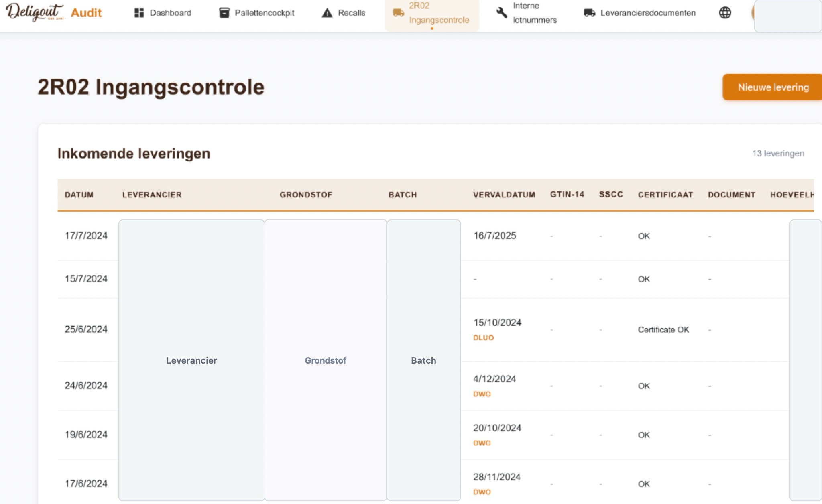Click the Leveranciersdocumenten truck icon
822x504 pixels.
[x=589, y=13]
